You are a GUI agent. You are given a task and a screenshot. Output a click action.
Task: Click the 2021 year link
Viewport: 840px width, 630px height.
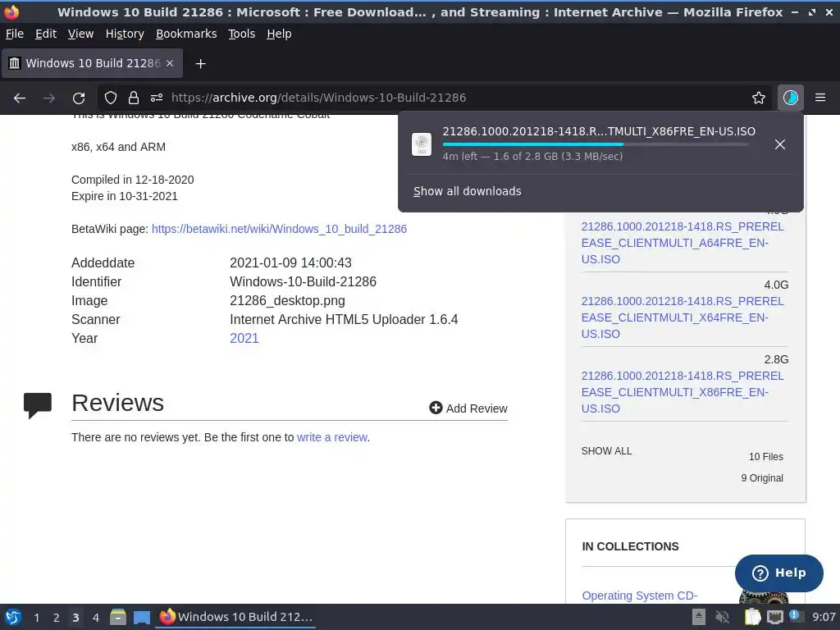click(x=244, y=338)
